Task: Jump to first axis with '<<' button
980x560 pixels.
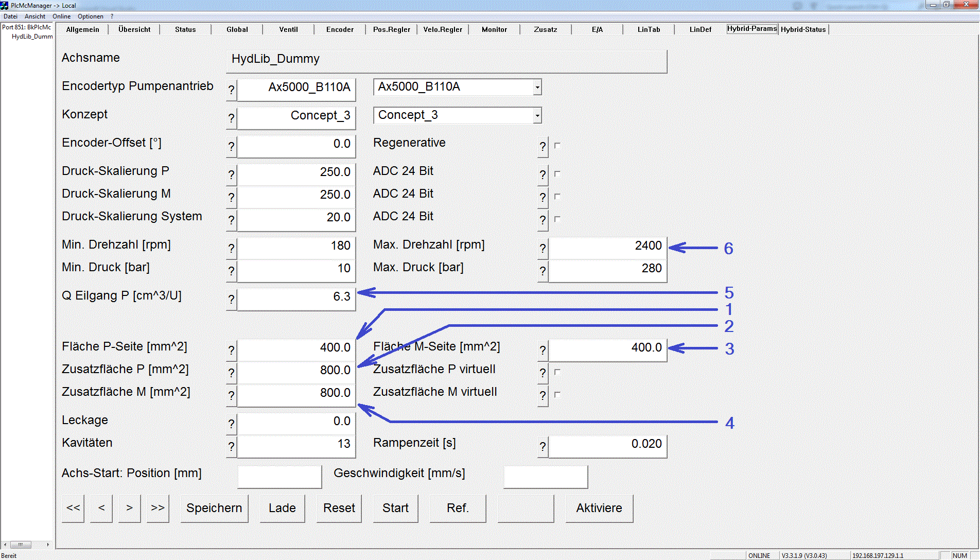Action: [73, 509]
